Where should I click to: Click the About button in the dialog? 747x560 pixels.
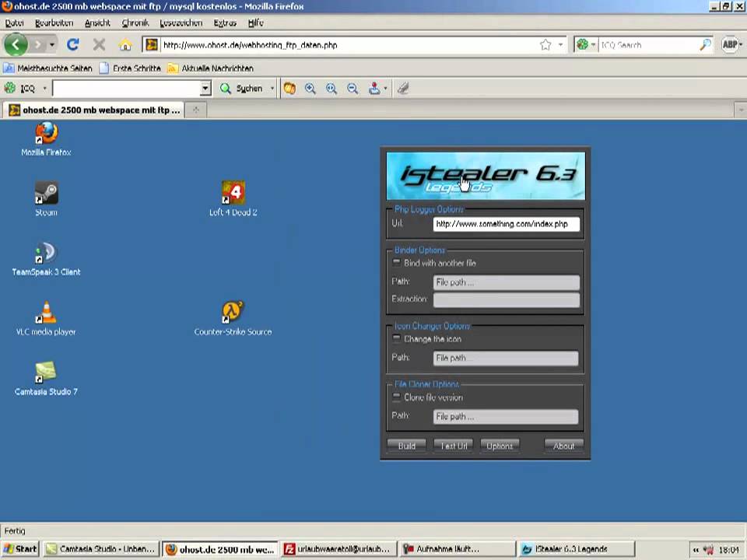pos(563,446)
